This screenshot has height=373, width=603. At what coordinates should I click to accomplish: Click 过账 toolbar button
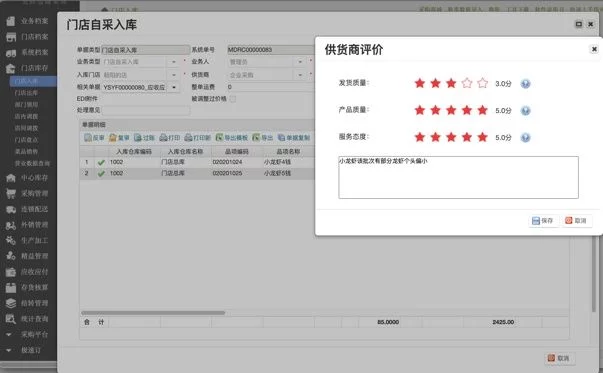point(144,138)
